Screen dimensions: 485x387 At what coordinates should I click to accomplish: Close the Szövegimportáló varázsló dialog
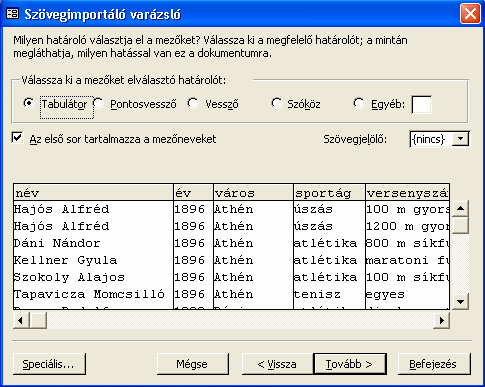click(x=470, y=14)
